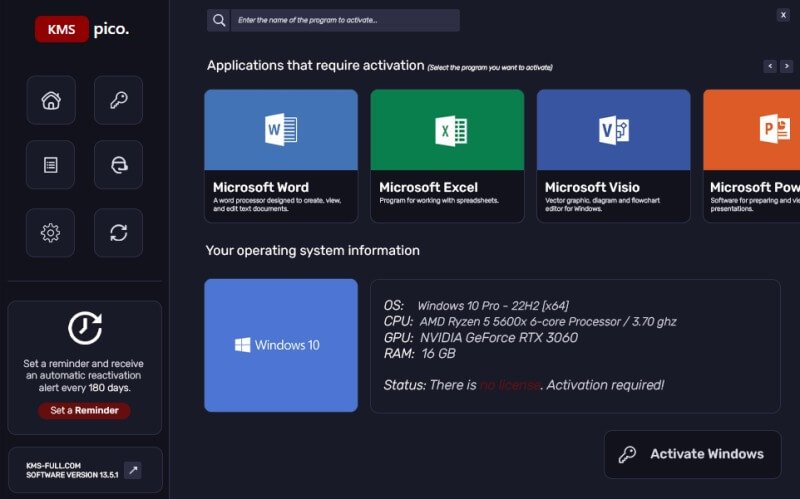Click the 'no license' status text
800x499 pixels.
coord(510,385)
